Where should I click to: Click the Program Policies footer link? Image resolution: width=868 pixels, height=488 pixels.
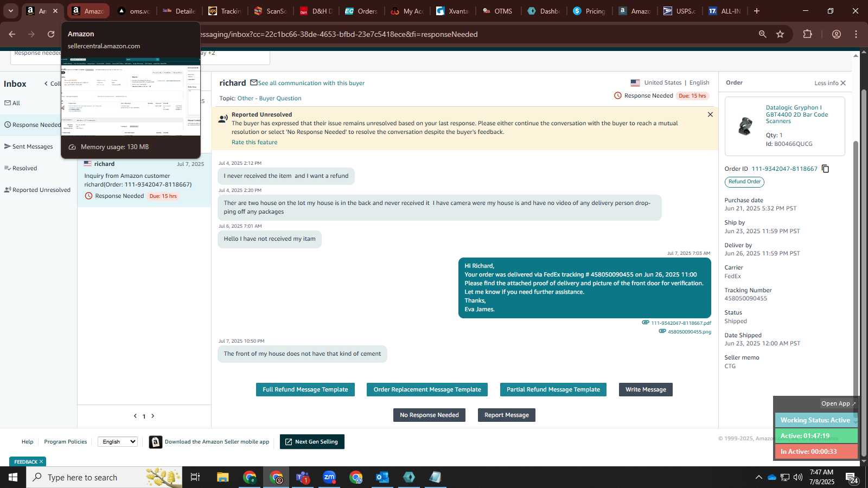66,442
